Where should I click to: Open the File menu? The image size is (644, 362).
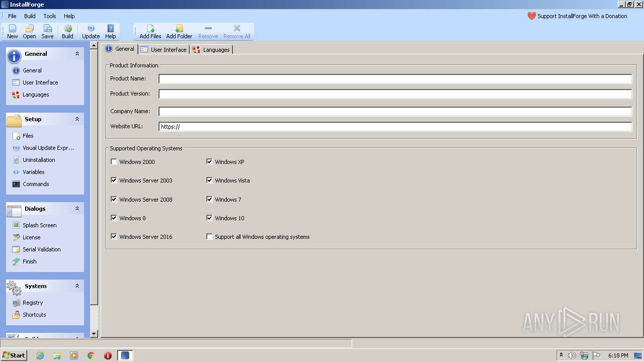pos(12,16)
